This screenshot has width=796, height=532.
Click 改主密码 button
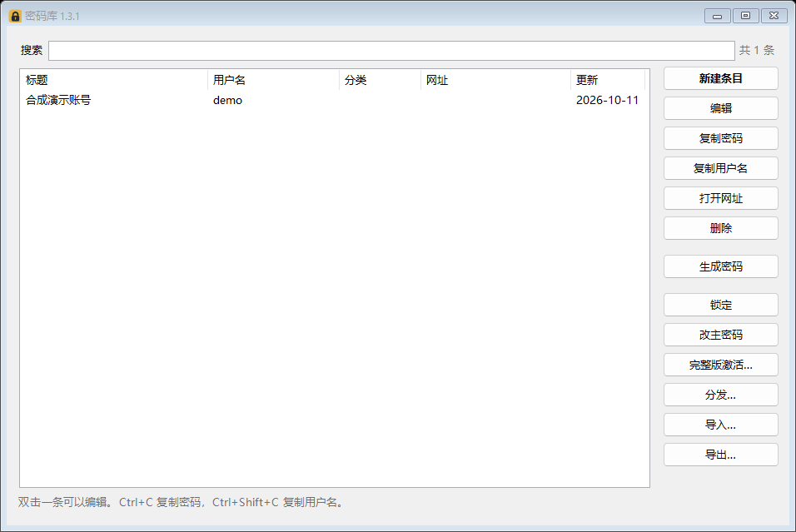pos(720,335)
